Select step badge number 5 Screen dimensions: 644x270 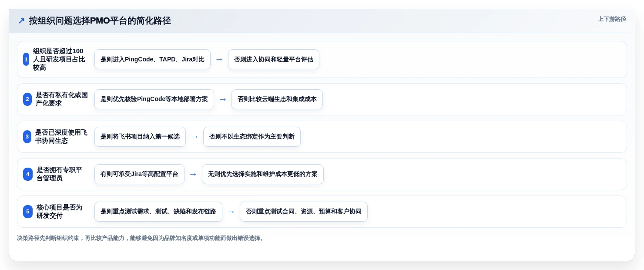coord(28,212)
